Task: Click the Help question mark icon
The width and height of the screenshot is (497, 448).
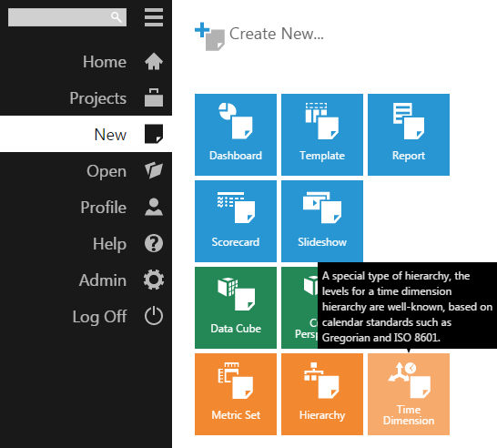Action: click(154, 243)
